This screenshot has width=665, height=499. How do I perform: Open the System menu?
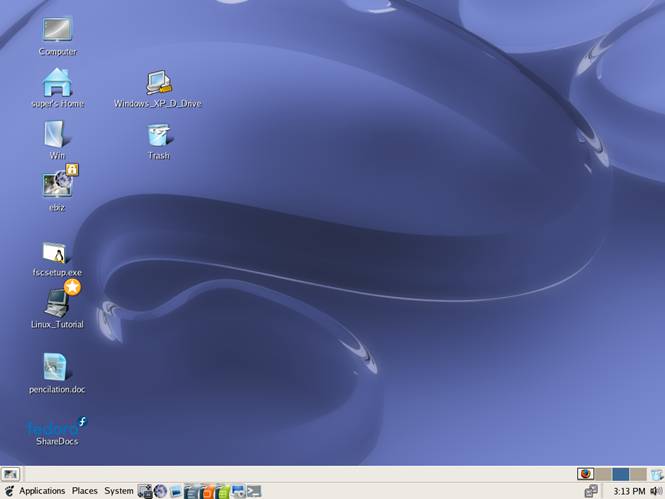[119, 491]
